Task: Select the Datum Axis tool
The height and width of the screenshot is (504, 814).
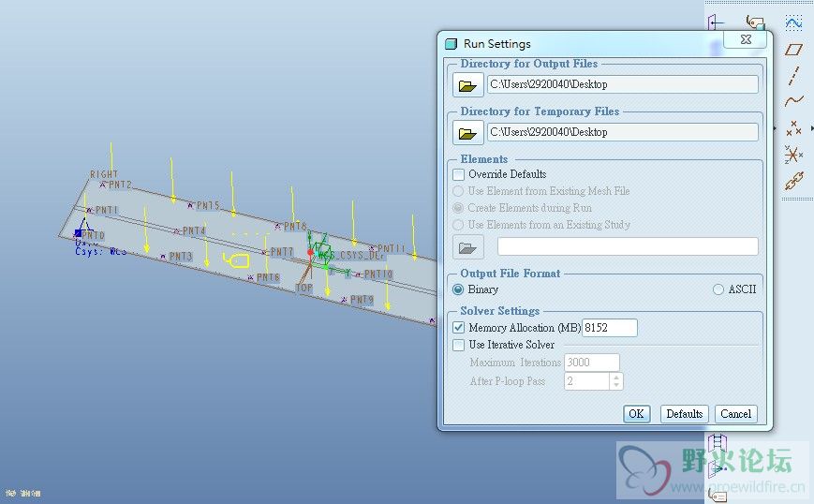Action: tap(793, 75)
